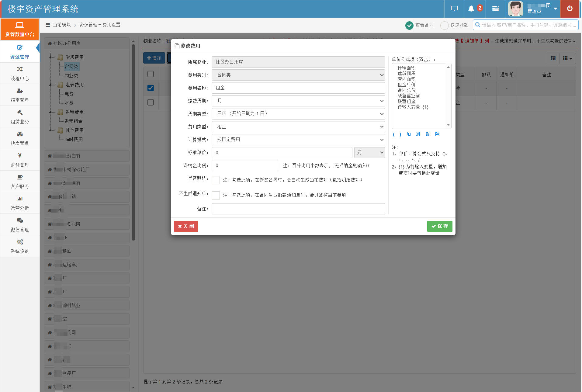Screen dimensions: 582x392
Task: Select 水费 tree node
Action: tap(69, 103)
